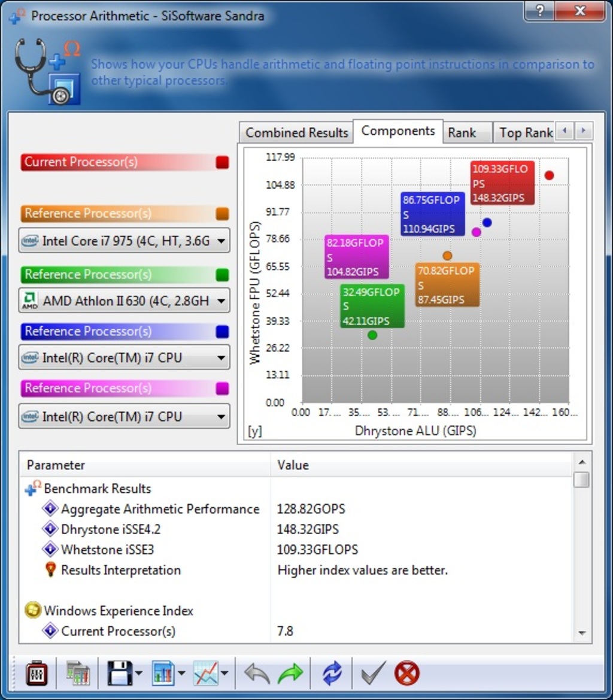The height and width of the screenshot is (700, 613).
Task: Open the Intel Core i7 975 dropdown
Action: coord(125,241)
